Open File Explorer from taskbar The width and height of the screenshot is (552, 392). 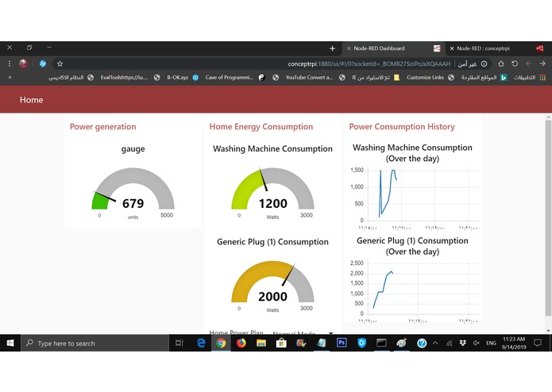coord(261,343)
